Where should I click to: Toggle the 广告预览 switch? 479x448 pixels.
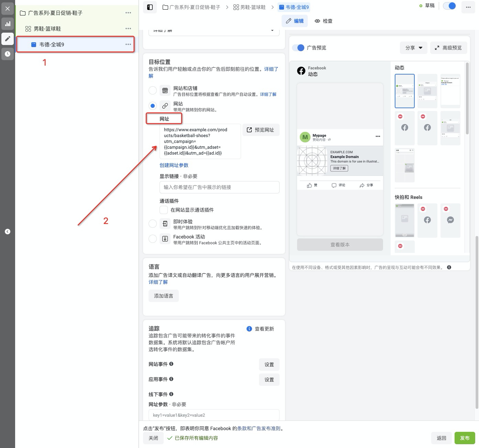pos(298,48)
